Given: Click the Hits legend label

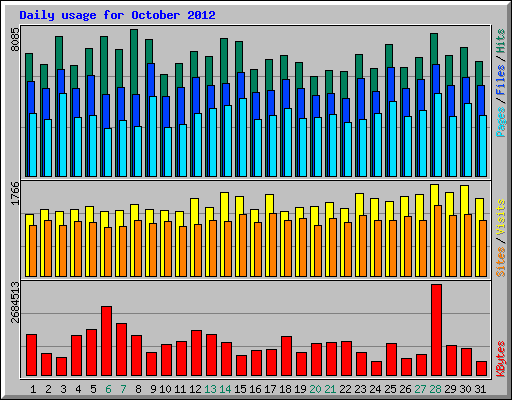Looking at the screenshot, I should [x=501, y=41].
